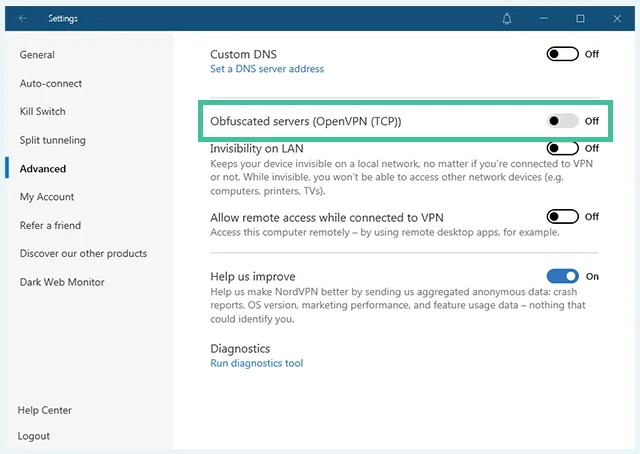Click the Settings title text
The width and height of the screenshot is (640, 454).
pyautogui.click(x=63, y=19)
